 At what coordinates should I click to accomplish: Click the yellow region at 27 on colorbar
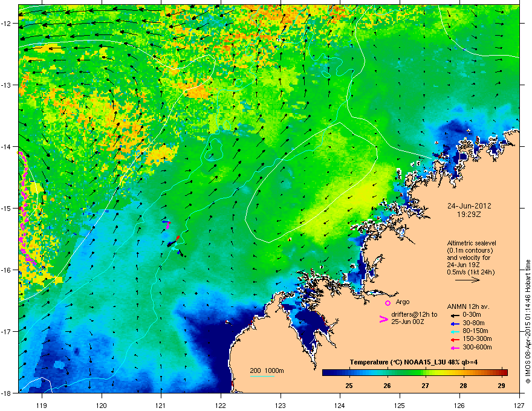(425, 373)
